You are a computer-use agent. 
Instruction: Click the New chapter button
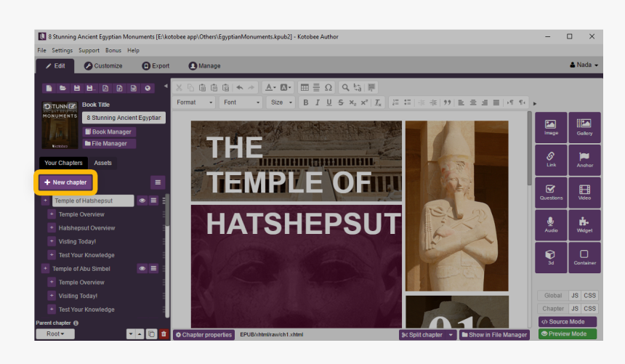click(65, 182)
